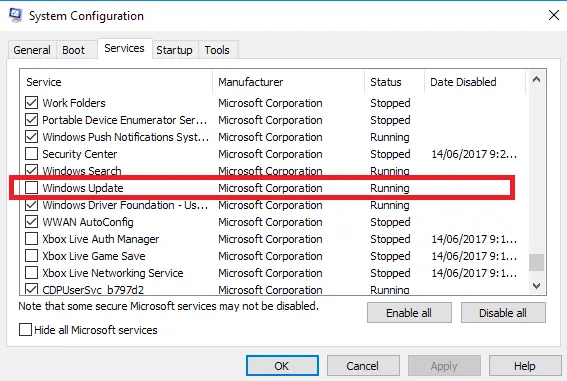This screenshot has width=567, height=381.
Task: Click the Apply button
Action: coord(444,366)
